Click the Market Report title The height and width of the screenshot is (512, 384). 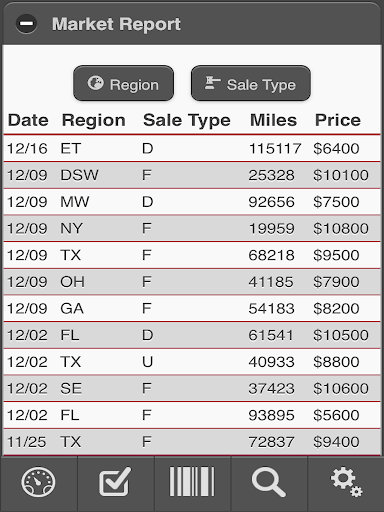pos(116,24)
